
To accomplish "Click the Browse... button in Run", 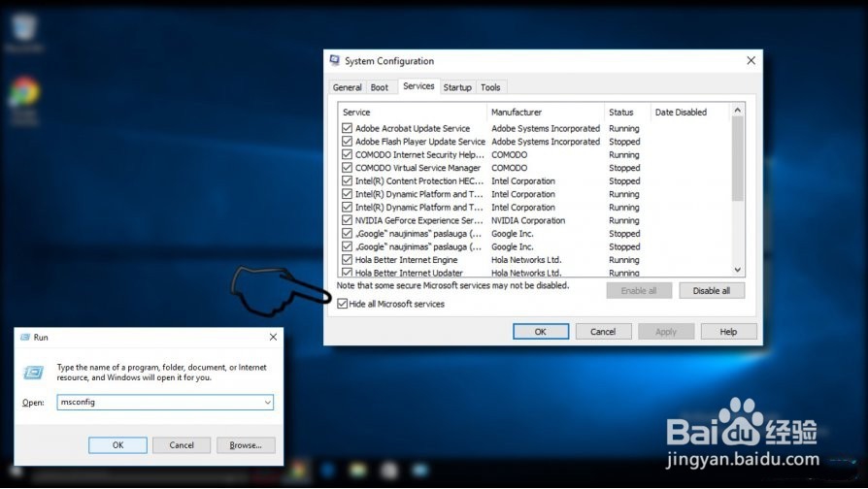I will point(246,445).
